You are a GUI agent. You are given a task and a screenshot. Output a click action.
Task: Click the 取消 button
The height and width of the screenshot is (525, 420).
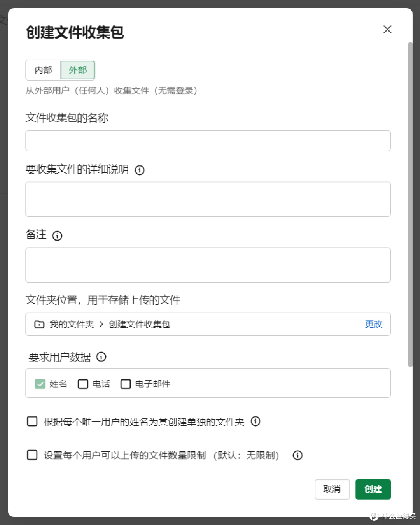[332, 489]
